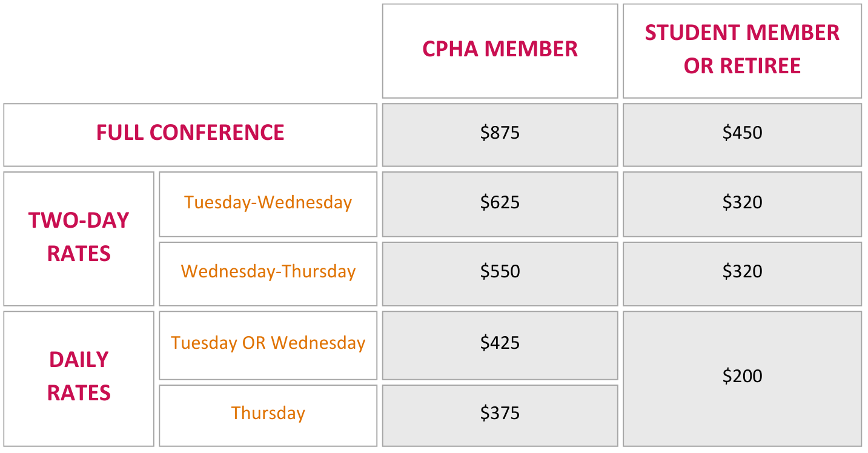This screenshot has width=868, height=453.
Task: Click the student $320 price for Wednesday-Thursday
Action: click(742, 274)
